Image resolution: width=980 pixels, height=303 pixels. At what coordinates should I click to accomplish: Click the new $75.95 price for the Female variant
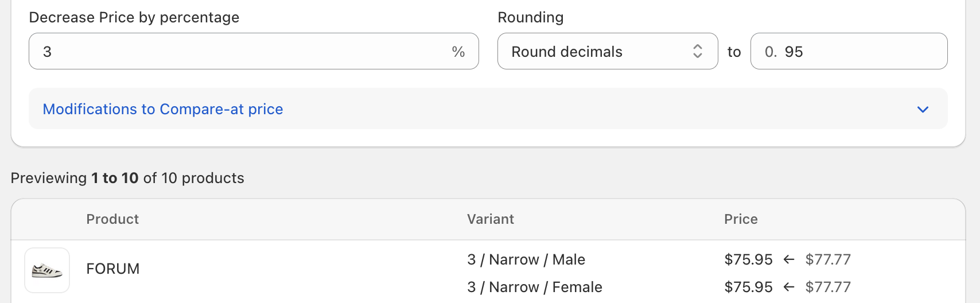pyautogui.click(x=748, y=287)
